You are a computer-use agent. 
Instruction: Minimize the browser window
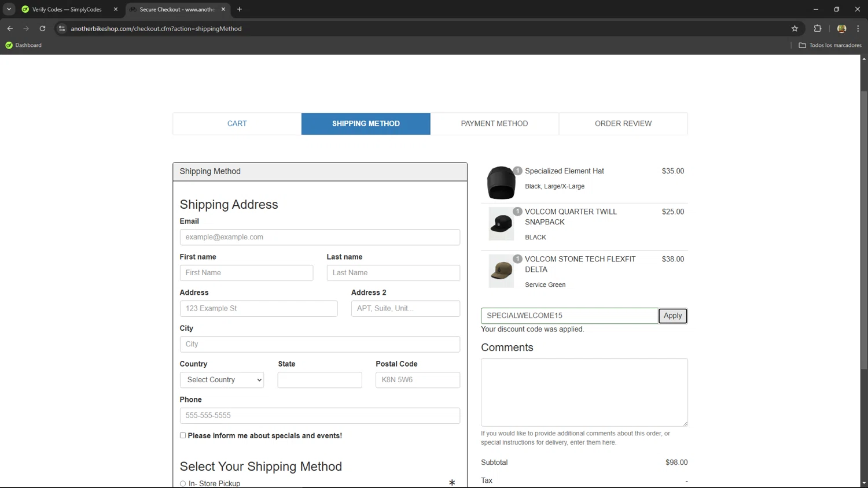pos(816,9)
